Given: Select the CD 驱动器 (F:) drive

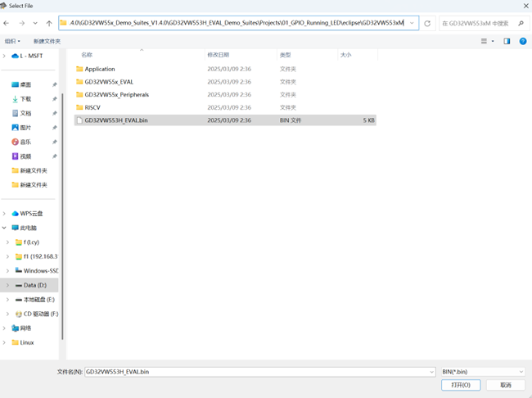Looking at the screenshot, I should [x=40, y=314].
